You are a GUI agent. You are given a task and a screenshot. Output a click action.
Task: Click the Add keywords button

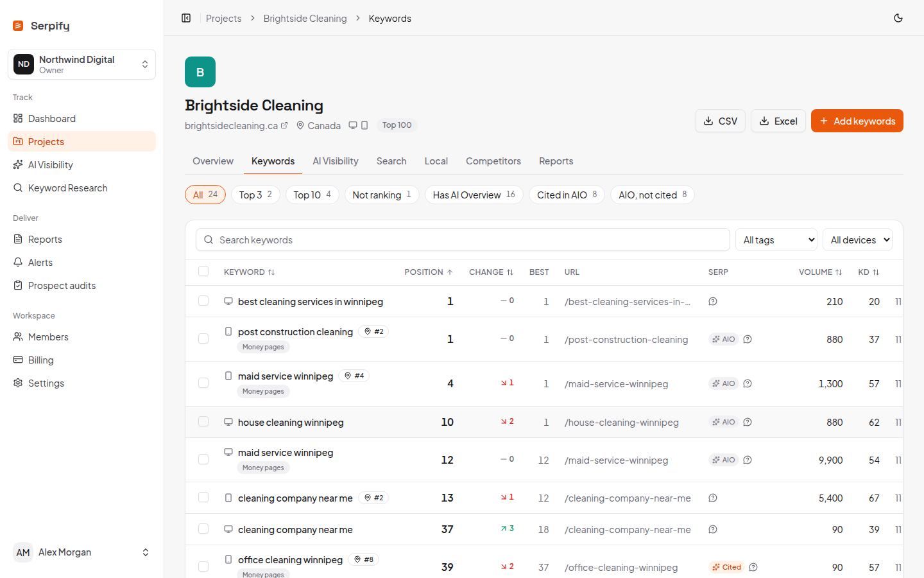857,121
